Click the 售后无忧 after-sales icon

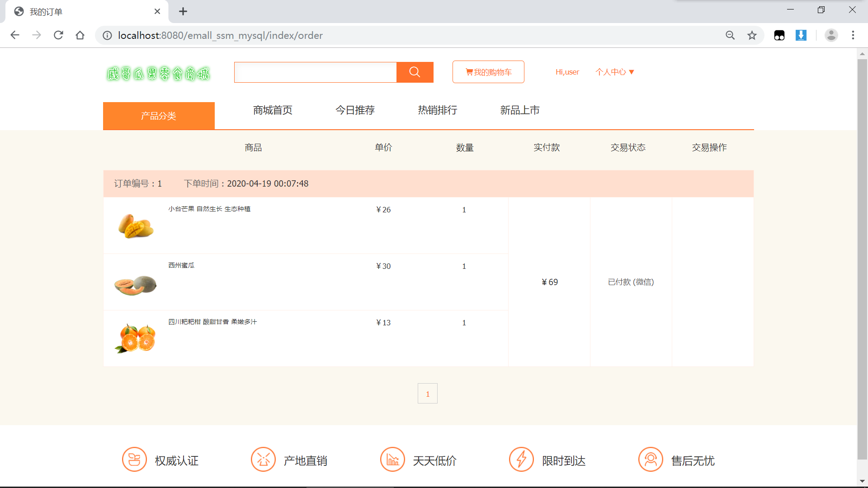coord(650,460)
